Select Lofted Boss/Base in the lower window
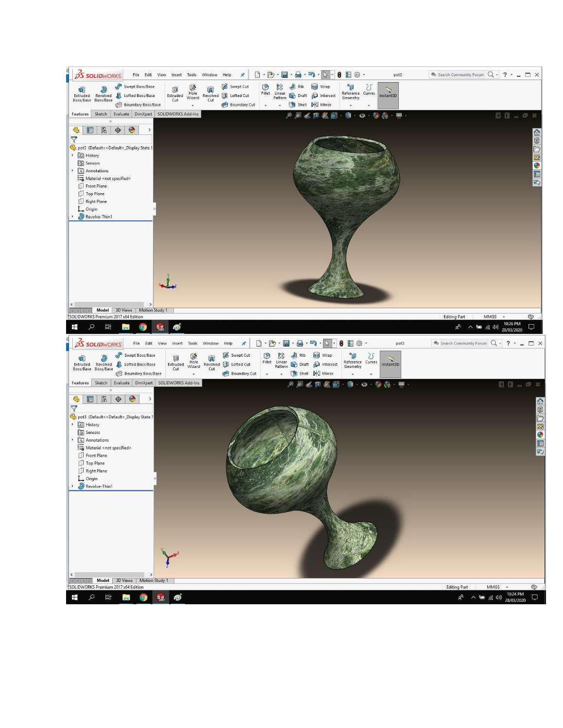Image resolution: width=563 pixels, height=728 pixels. click(136, 364)
